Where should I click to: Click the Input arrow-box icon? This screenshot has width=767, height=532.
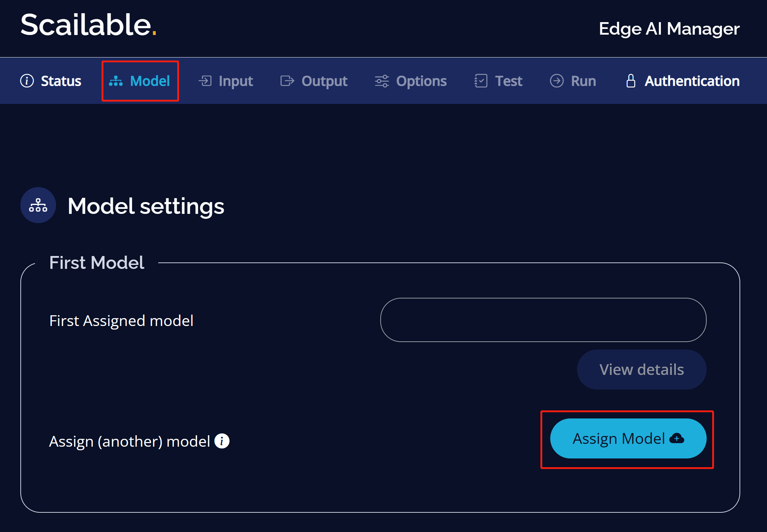pos(205,81)
